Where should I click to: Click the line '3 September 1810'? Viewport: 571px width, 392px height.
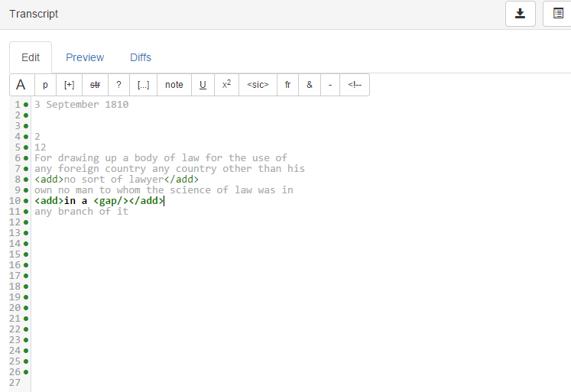tap(82, 105)
